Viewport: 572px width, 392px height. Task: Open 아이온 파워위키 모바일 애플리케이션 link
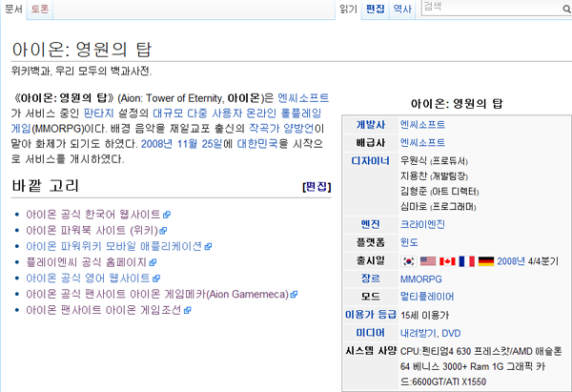(x=113, y=246)
